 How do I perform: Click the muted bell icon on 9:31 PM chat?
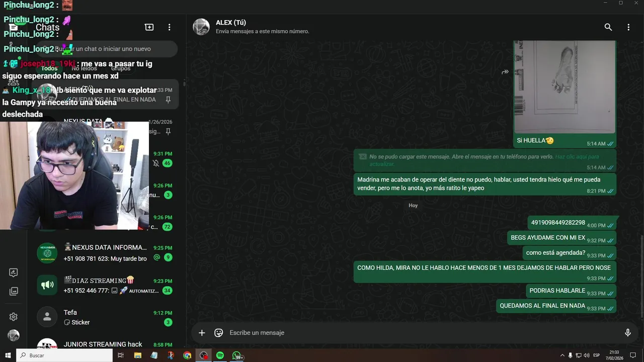point(156,163)
